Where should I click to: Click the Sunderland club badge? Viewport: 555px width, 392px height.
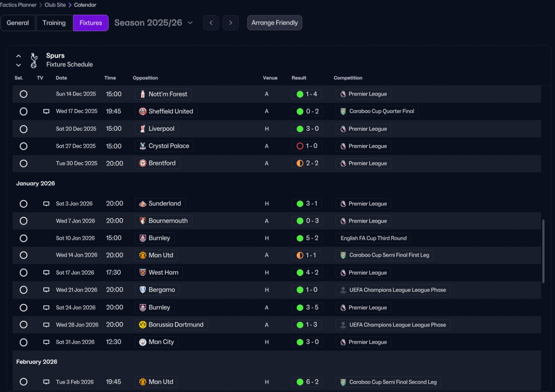point(143,204)
